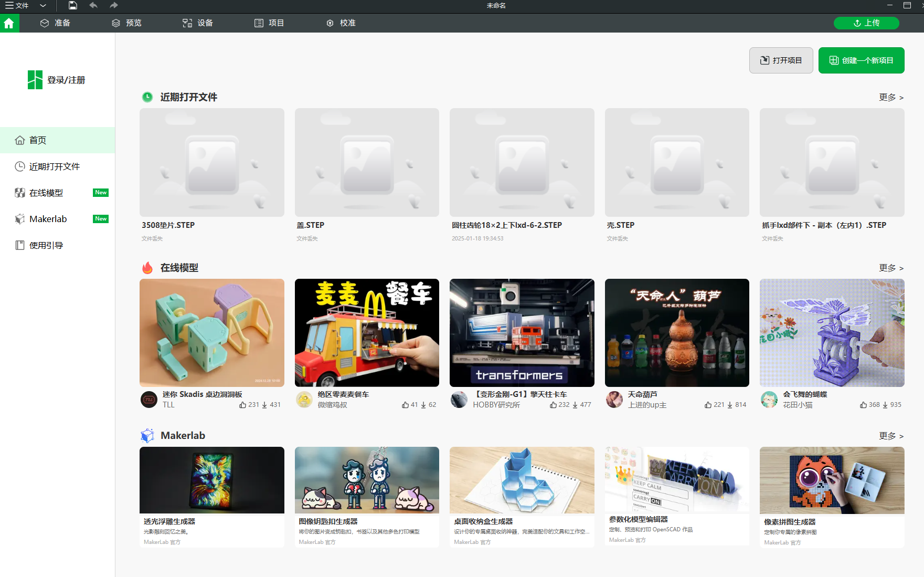The width and height of the screenshot is (924, 577).
Task: Open the 擎天柱卡车 transformers model
Action: click(522, 333)
